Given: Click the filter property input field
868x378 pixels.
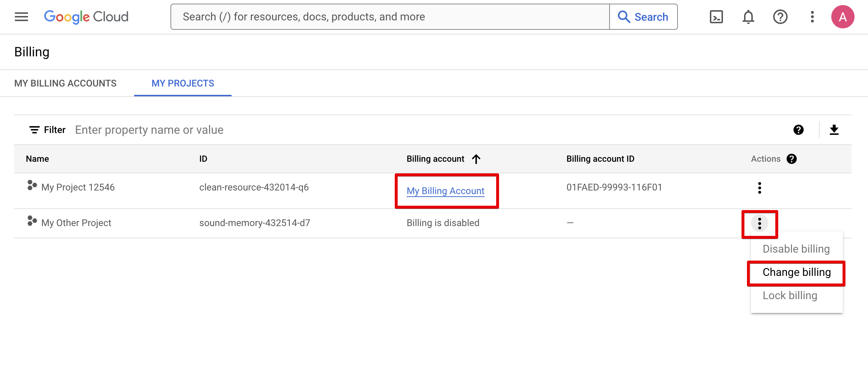Looking at the screenshot, I should click(x=149, y=130).
